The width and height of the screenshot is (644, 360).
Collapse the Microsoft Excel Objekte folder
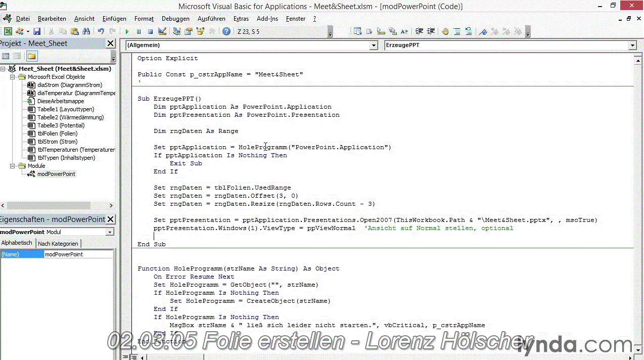13,77
